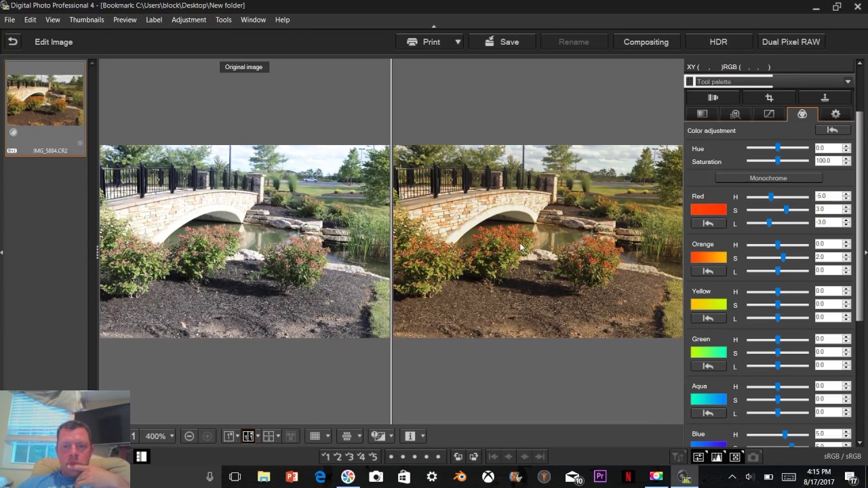868x488 pixels.
Task: Open the 400% zoom level dropdown
Action: click(x=172, y=436)
